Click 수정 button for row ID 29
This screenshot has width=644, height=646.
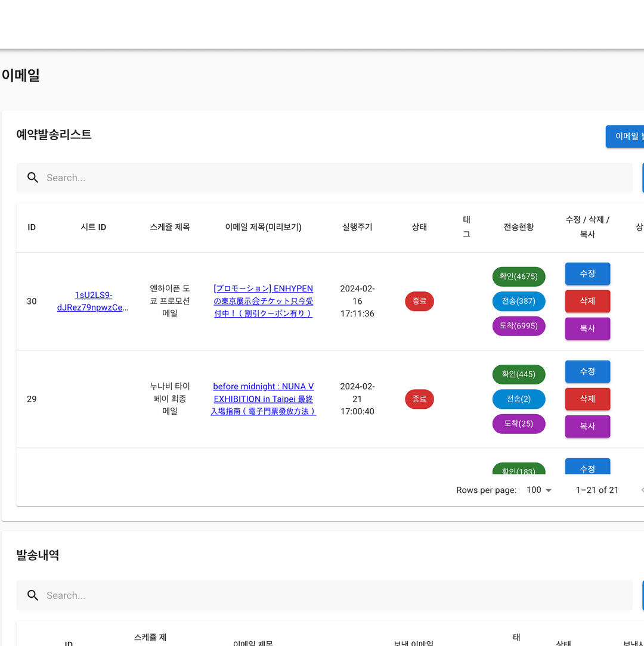tap(587, 371)
